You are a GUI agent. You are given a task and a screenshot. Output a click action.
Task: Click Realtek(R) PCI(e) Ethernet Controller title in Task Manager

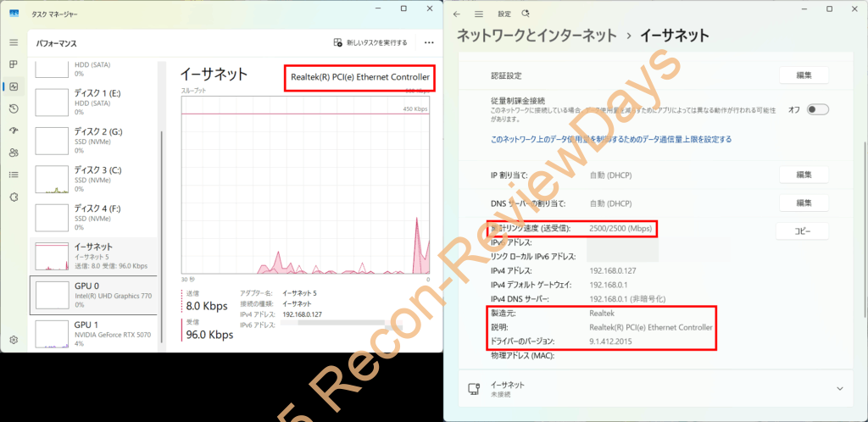(x=359, y=78)
